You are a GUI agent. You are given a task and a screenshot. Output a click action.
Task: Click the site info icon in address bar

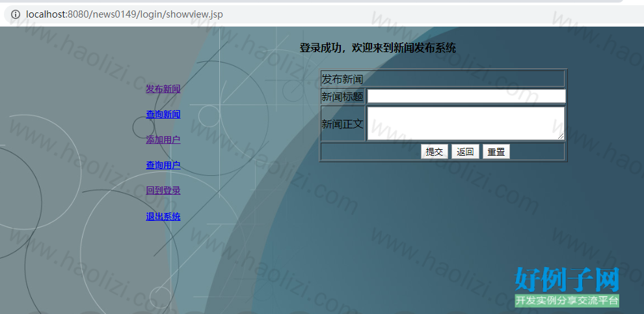coord(15,14)
